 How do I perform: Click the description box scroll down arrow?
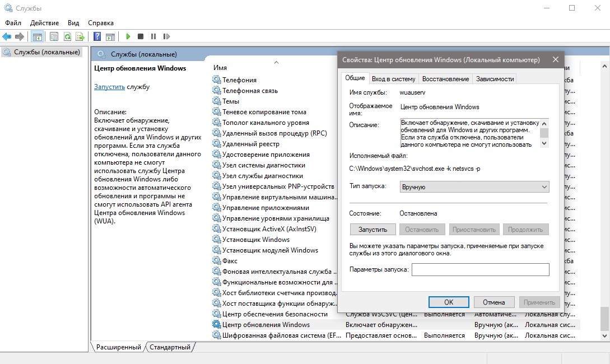(x=544, y=143)
